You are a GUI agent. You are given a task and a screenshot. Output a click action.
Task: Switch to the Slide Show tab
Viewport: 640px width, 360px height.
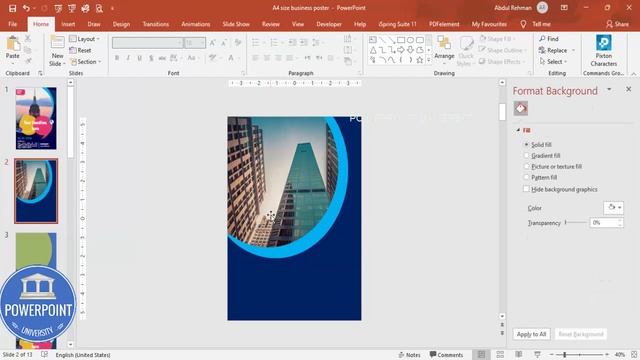(x=236, y=24)
